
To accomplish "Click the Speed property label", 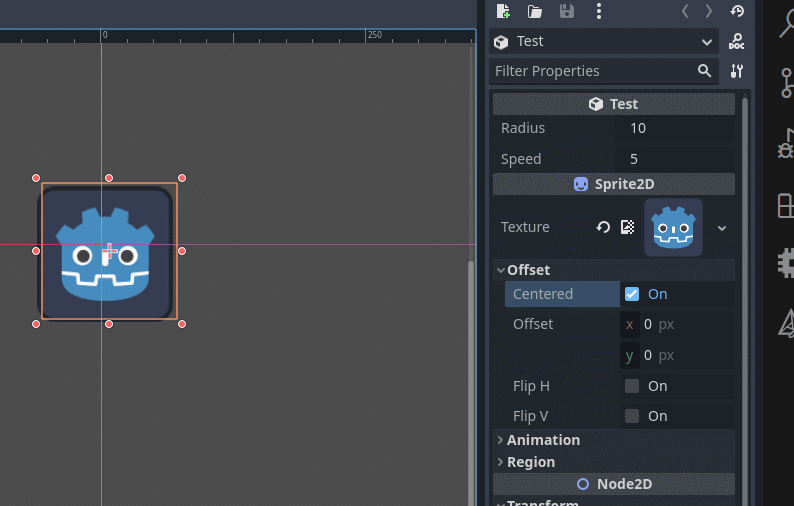I will coord(521,160).
